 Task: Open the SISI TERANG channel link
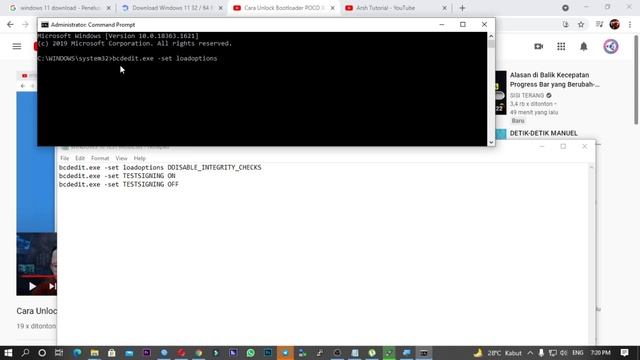tap(527, 96)
